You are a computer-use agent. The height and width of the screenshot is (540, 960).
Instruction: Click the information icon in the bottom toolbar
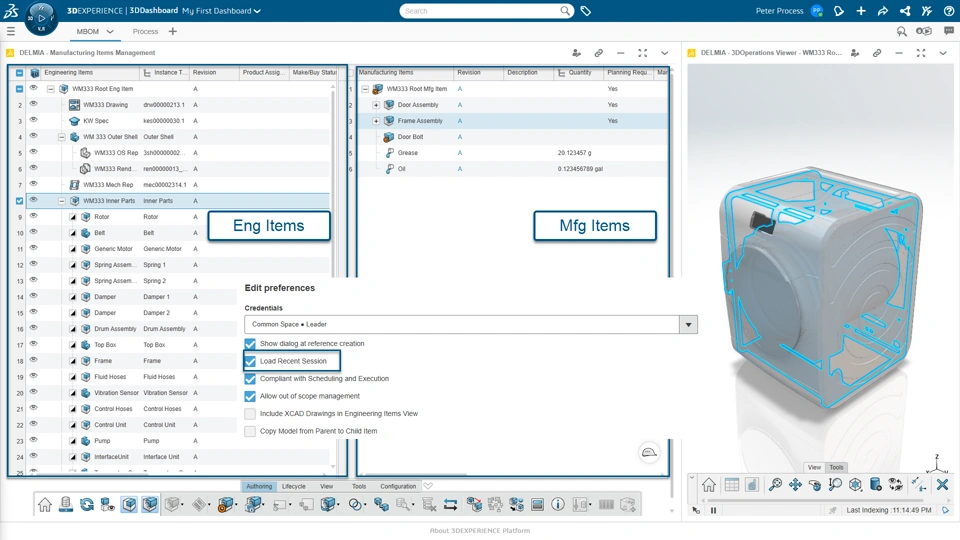[x=558, y=504]
